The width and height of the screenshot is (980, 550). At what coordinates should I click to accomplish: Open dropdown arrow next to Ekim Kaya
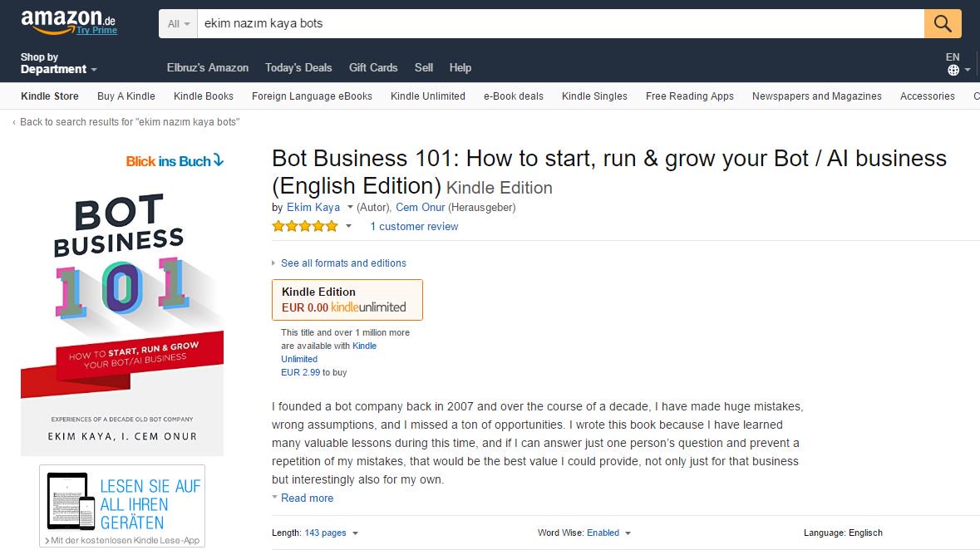click(350, 208)
